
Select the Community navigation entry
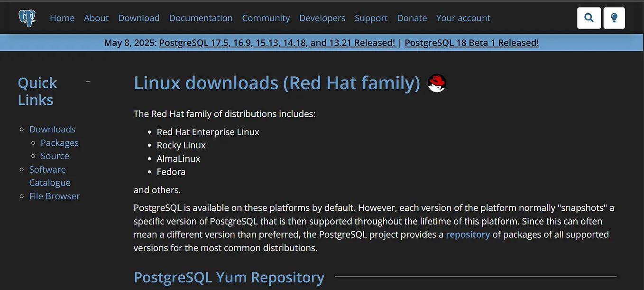point(266,18)
